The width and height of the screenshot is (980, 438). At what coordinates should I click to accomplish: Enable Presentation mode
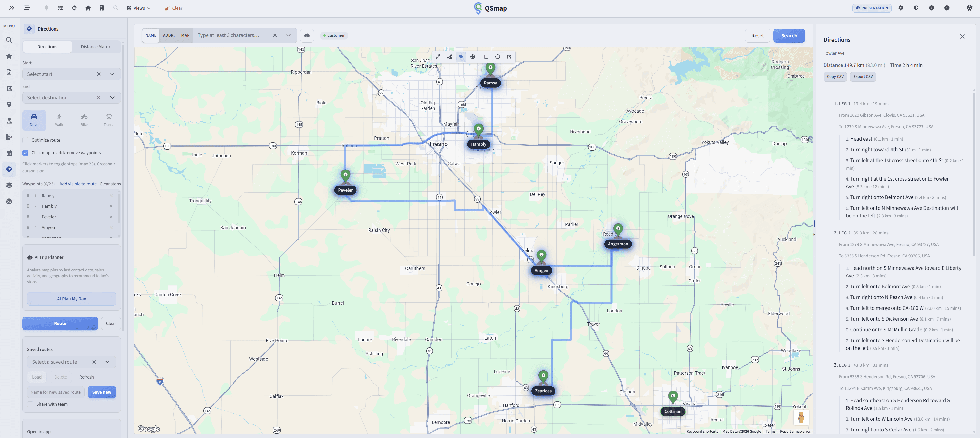[x=872, y=8]
